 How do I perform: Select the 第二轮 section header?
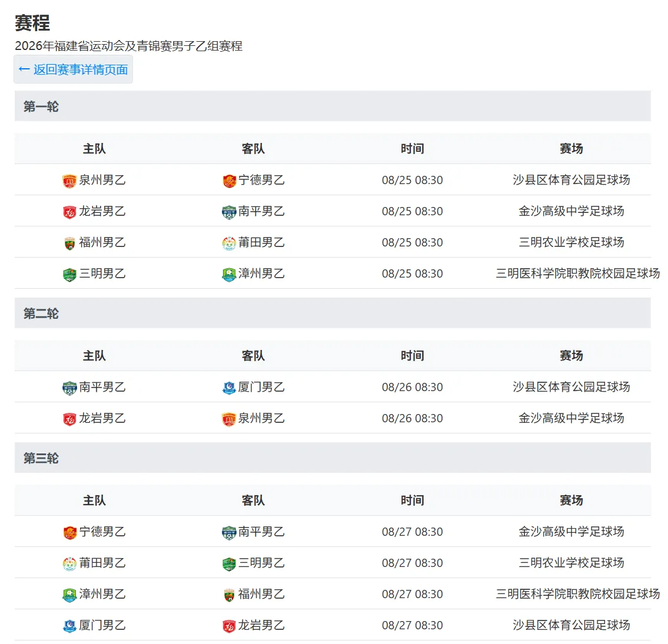click(x=333, y=313)
